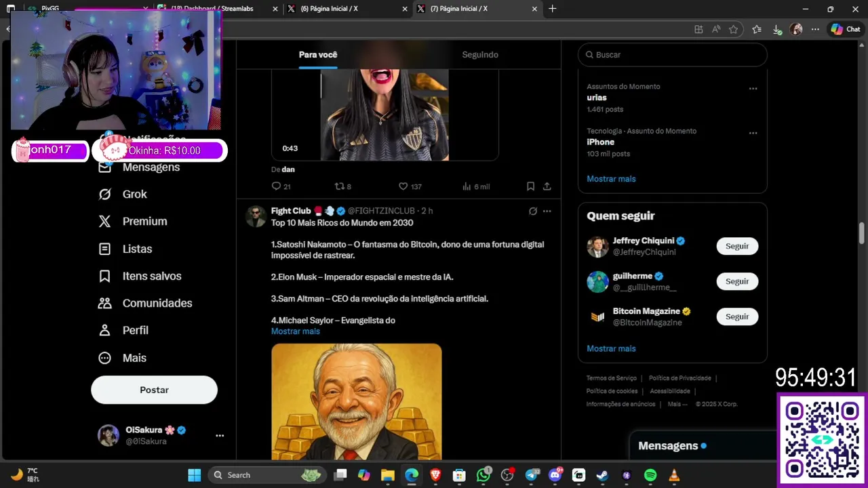Show more trending topics under iPhone
The image size is (868, 488).
[x=611, y=179]
